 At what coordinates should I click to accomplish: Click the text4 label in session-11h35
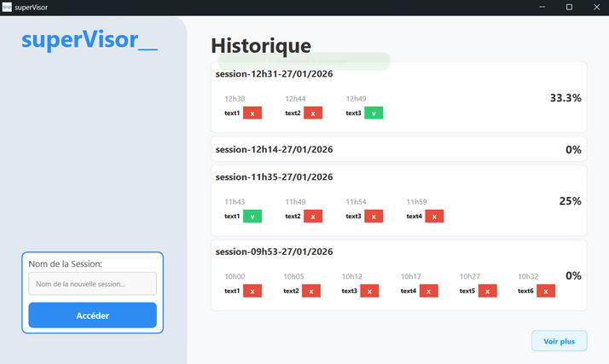(414, 217)
